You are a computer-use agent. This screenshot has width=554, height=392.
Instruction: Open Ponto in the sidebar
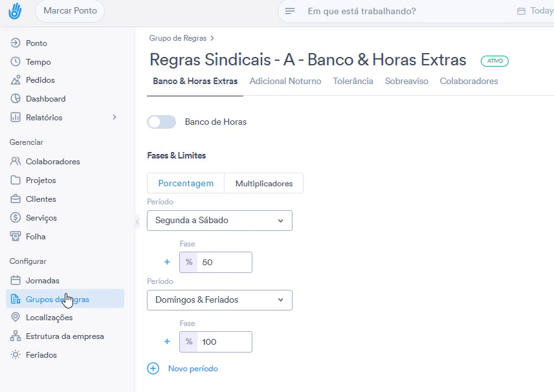36,43
